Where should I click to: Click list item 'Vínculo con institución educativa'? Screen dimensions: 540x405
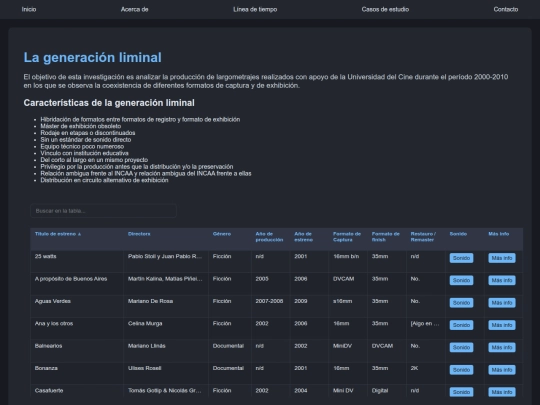click(x=85, y=153)
